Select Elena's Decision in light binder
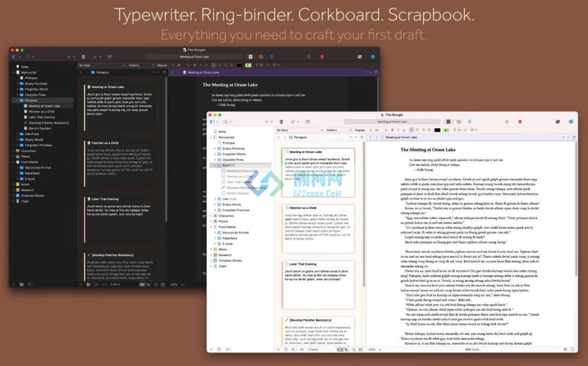The width and height of the screenshot is (588, 366). pyautogui.click(x=237, y=193)
